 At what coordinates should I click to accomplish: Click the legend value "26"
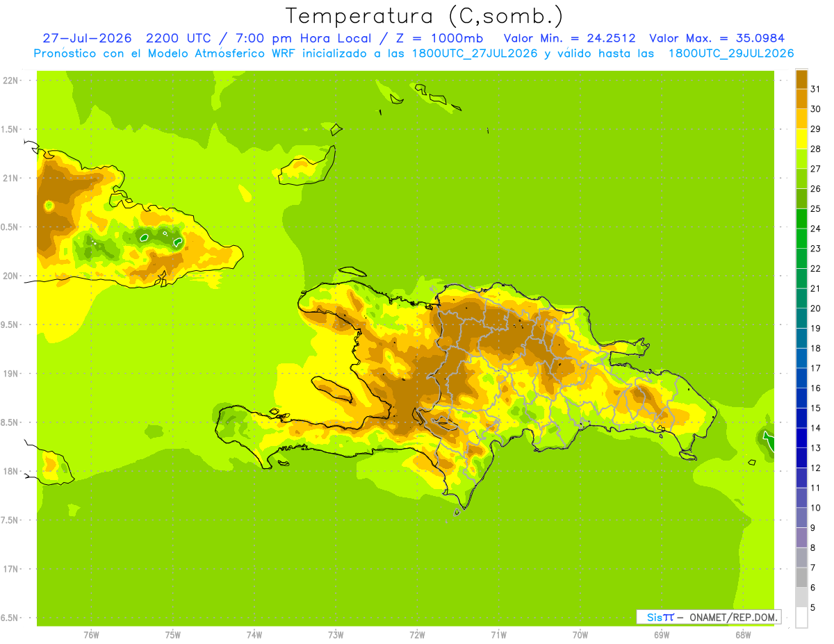815,188
